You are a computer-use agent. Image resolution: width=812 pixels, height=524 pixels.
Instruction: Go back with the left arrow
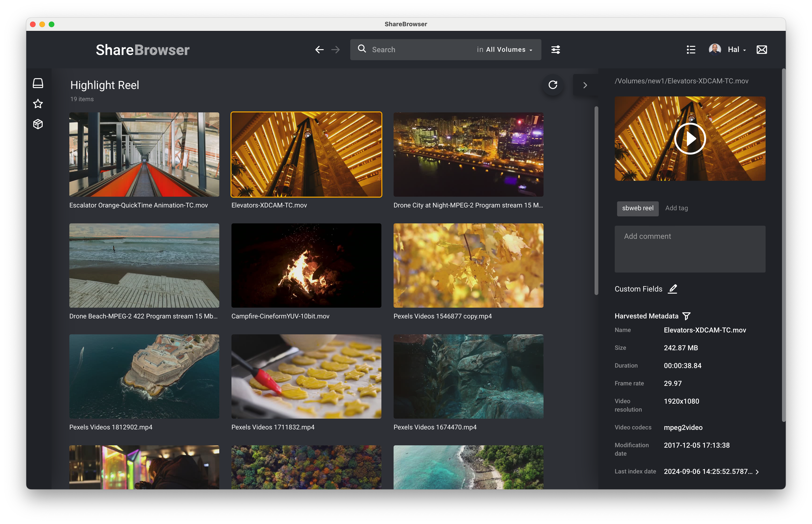pyautogui.click(x=319, y=50)
